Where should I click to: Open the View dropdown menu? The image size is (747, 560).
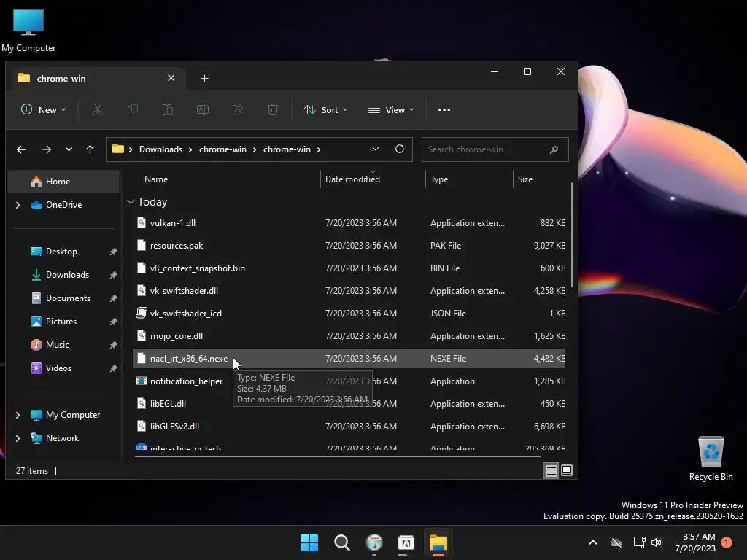(391, 110)
